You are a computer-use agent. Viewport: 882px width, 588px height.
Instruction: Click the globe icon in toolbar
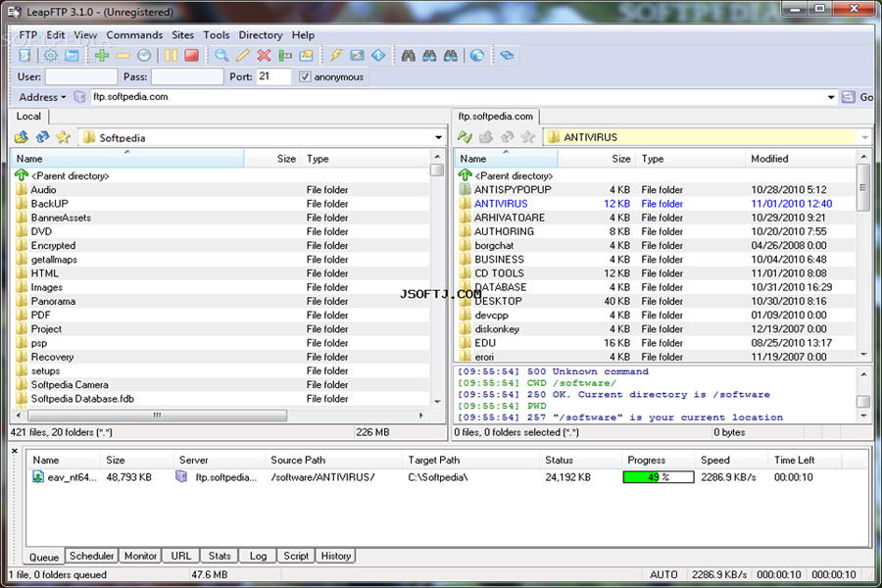[477, 56]
